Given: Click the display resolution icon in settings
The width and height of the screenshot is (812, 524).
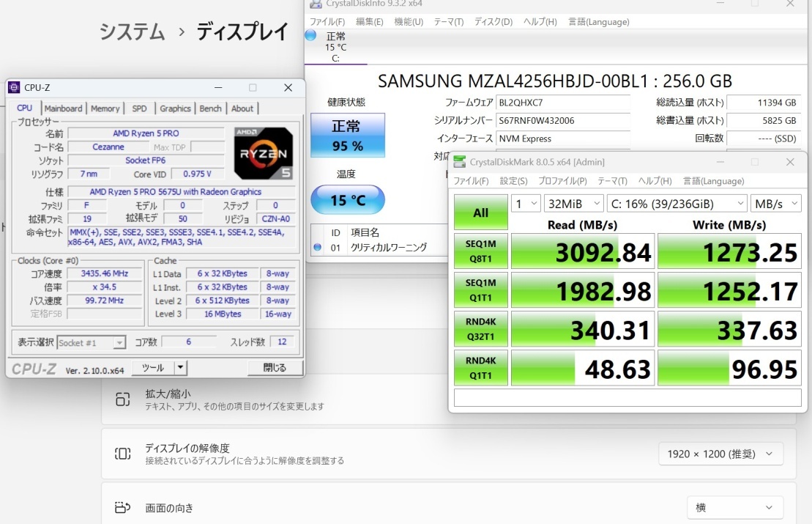Looking at the screenshot, I should 123,454.
